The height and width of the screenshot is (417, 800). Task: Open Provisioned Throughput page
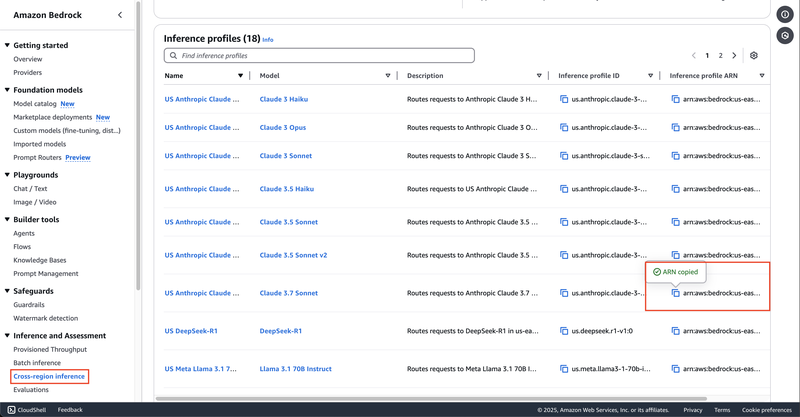(50, 349)
